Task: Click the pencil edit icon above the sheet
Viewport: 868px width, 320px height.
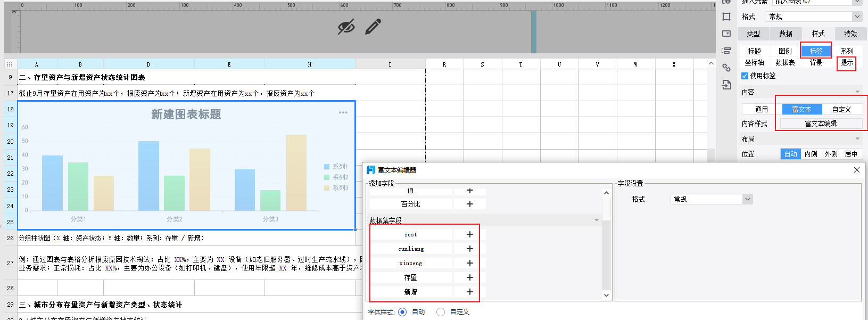Action: (x=373, y=27)
